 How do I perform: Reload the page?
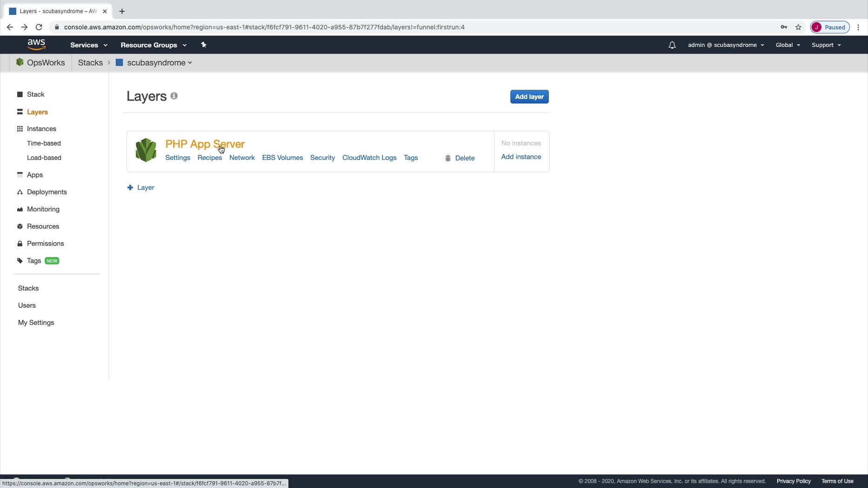pyautogui.click(x=39, y=27)
